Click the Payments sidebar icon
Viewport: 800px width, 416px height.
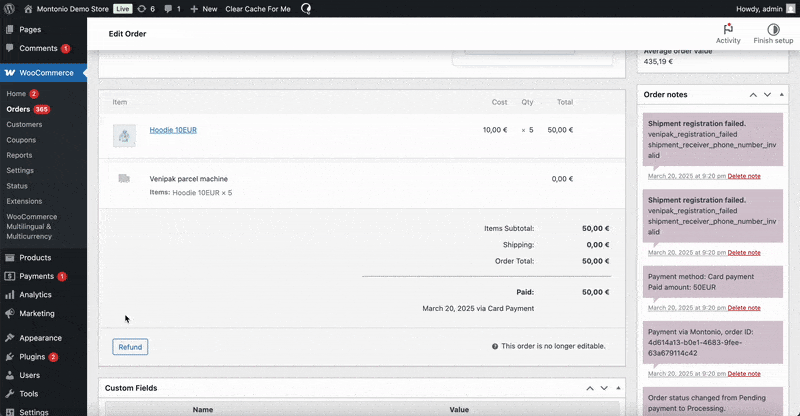tap(9, 276)
